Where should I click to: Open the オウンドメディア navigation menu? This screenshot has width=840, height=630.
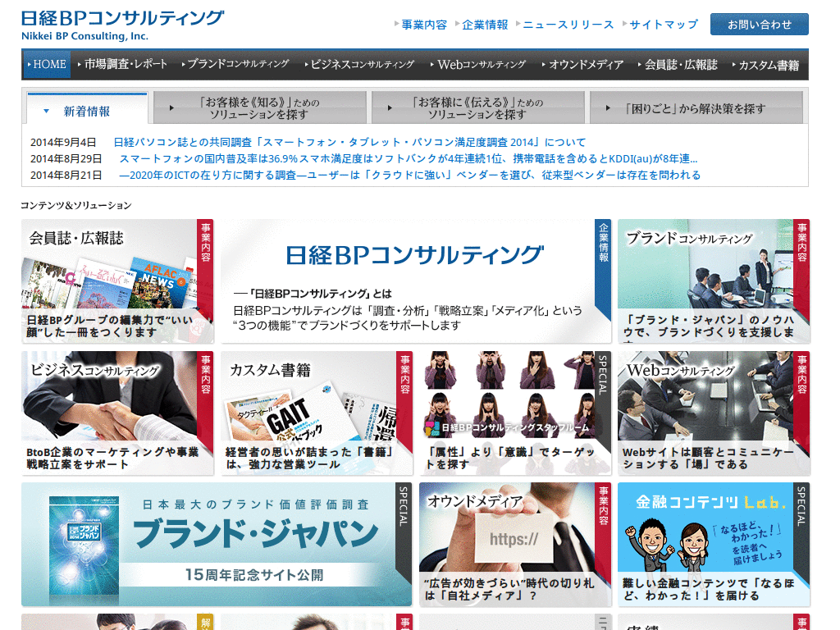point(584,63)
